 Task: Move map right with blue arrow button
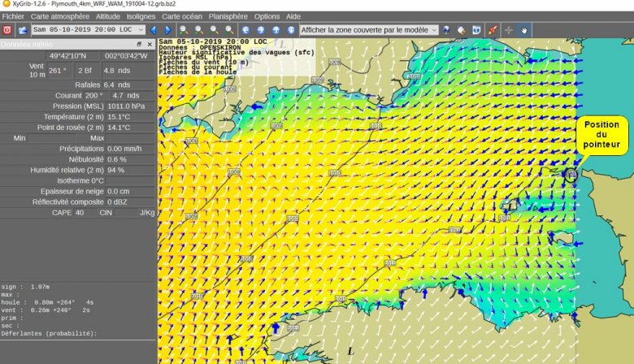pos(261,30)
